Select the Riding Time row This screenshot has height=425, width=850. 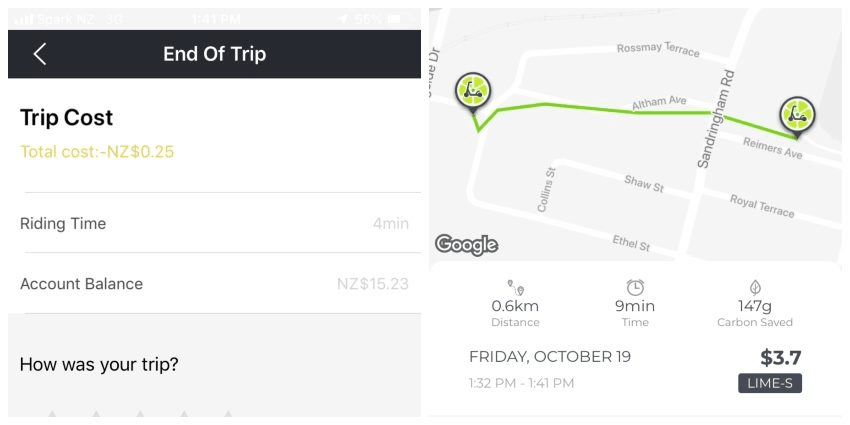coord(214,223)
